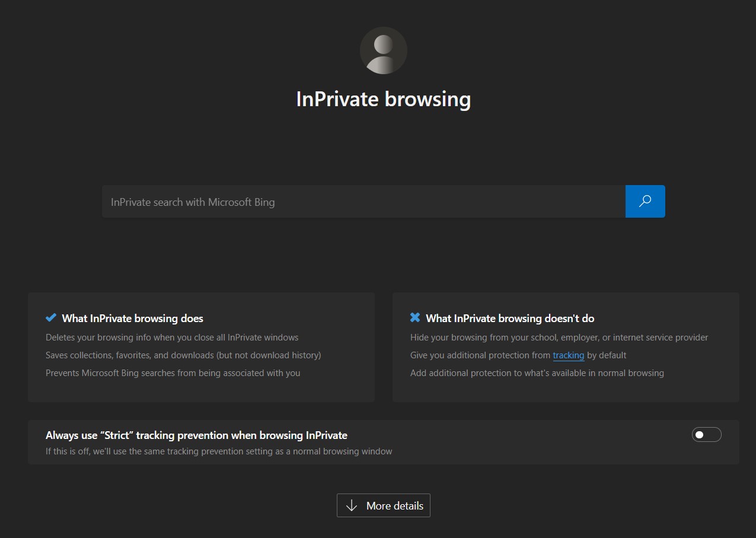Click the InPrivate profile avatar icon
Image resolution: width=756 pixels, height=538 pixels.
[x=383, y=50]
